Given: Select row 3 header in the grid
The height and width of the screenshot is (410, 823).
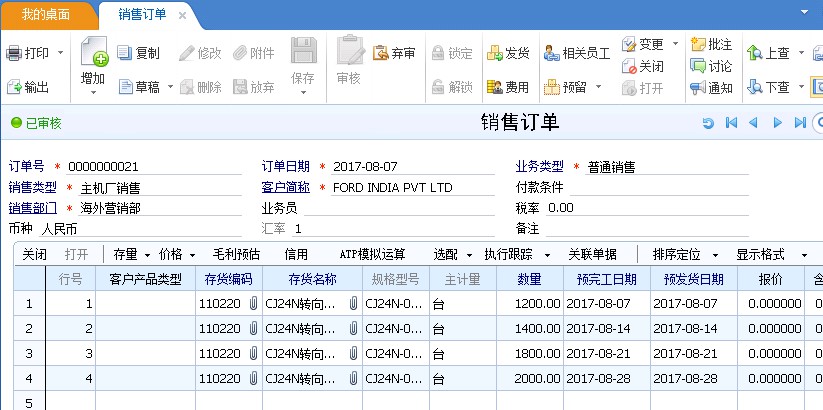Looking at the screenshot, I should pyautogui.click(x=28, y=353).
